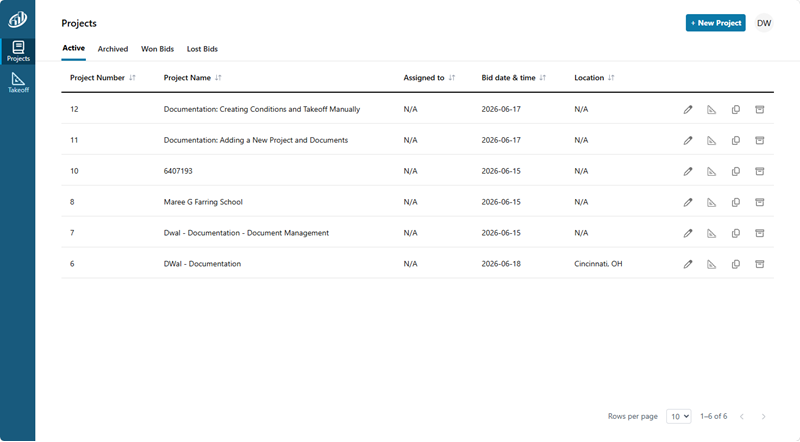800x442 pixels.
Task: Click location 'Cincinnati, OH'
Action: coord(598,264)
